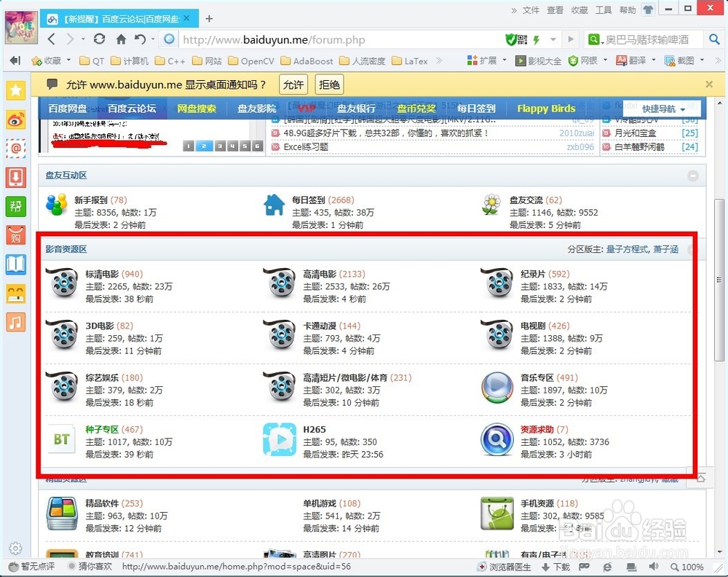Open sidebar settings gear icon
The height and width of the screenshot is (577, 728).
click(x=15, y=548)
